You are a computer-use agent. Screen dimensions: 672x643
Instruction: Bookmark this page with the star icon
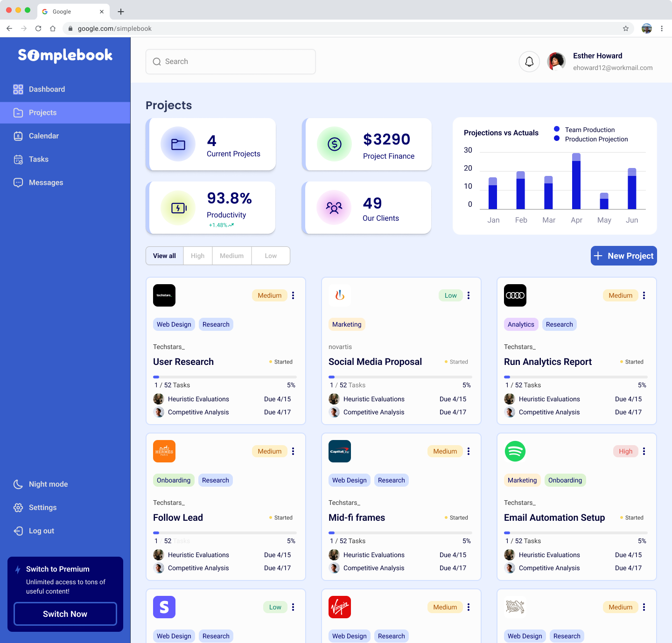(x=626, y=28)
